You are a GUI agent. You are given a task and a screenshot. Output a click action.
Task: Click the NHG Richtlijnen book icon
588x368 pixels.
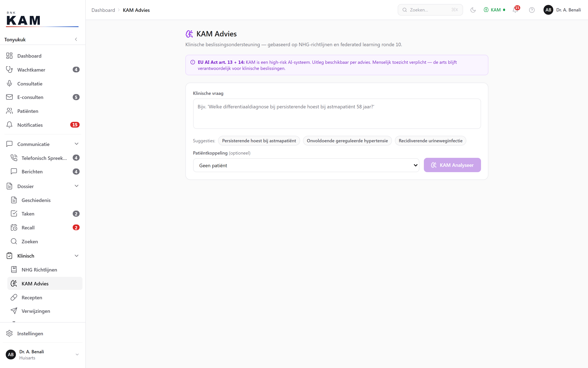[x=14, y=270]
